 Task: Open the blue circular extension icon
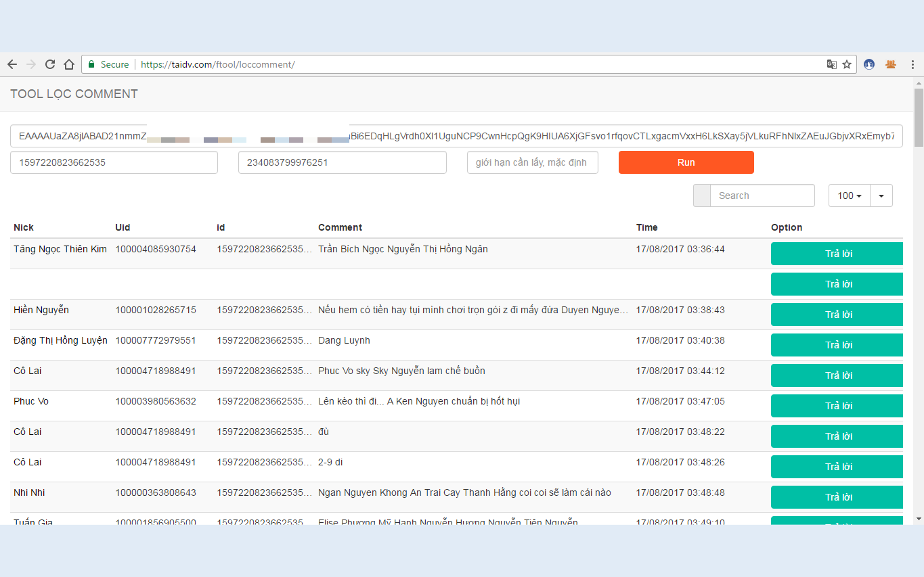[x=869, y=64]
